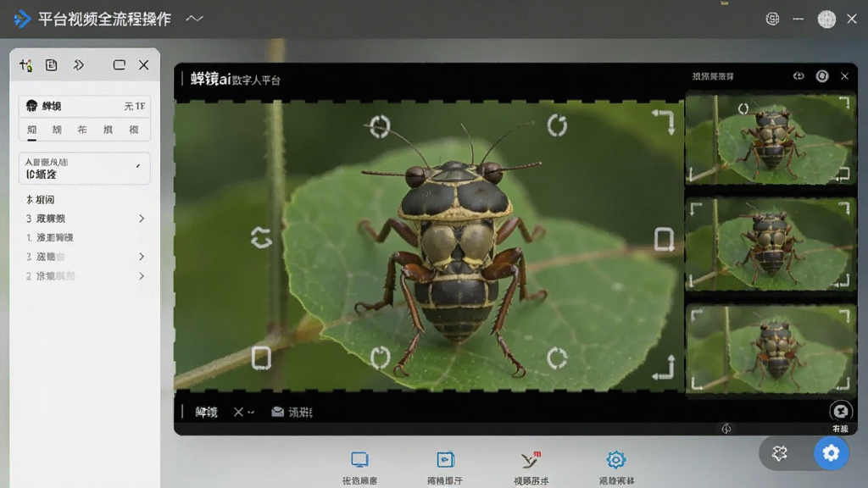
Task: Click the blue arrow app logo in title bar
Action: [x=22, y=19]
